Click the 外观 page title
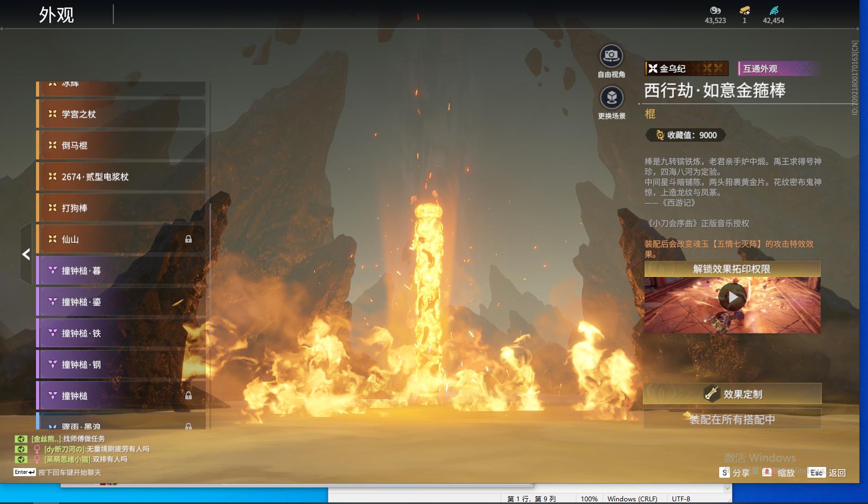The image size is (868, 504). pos(56,14)
